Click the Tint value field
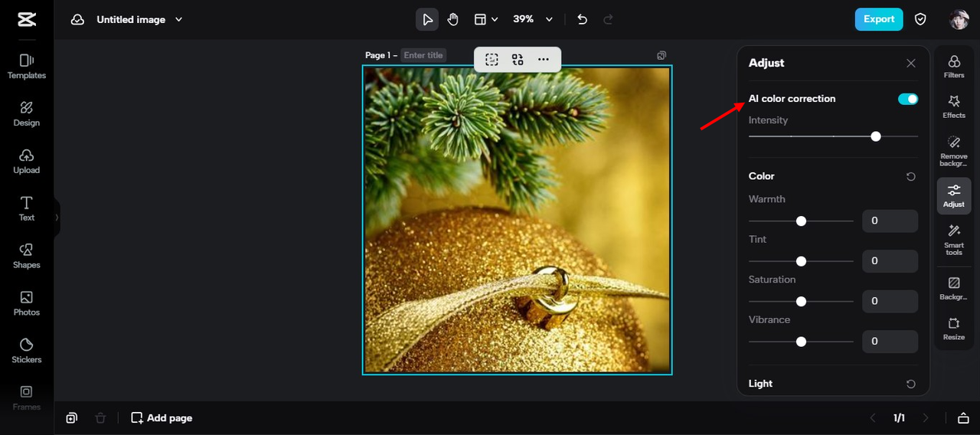The image size is (980, 435). click(890, 261)
